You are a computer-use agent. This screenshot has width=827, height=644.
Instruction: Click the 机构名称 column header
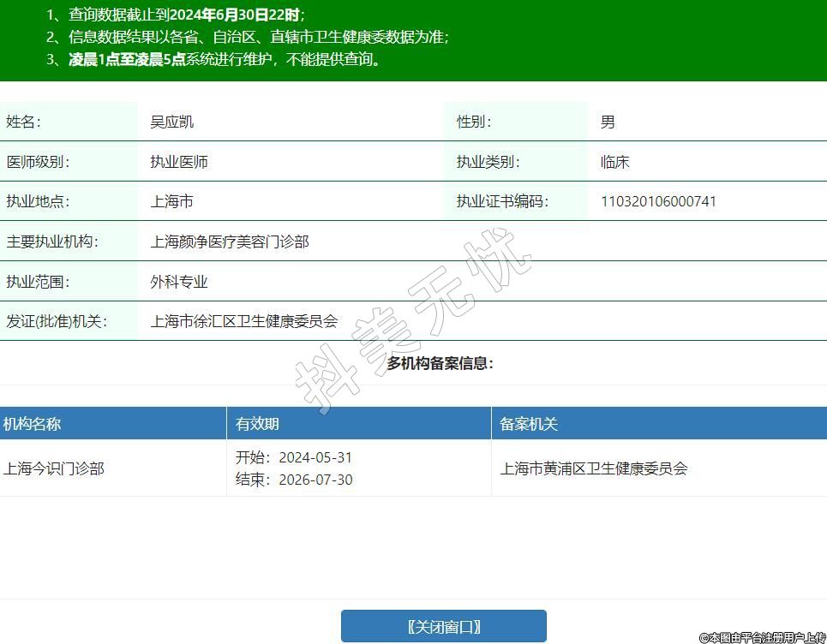point(33,424)
